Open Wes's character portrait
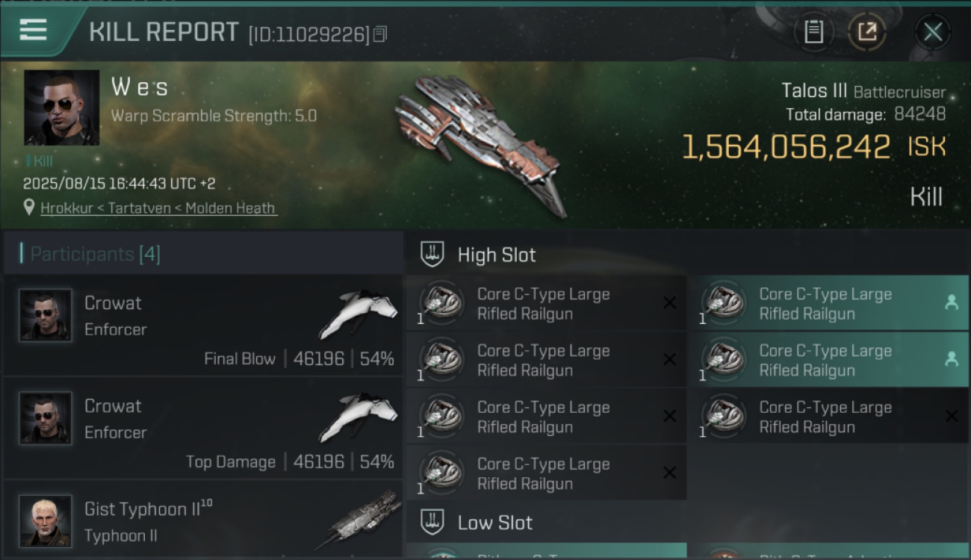This screenshot has width=971, height=560. (x=62, y=108)
